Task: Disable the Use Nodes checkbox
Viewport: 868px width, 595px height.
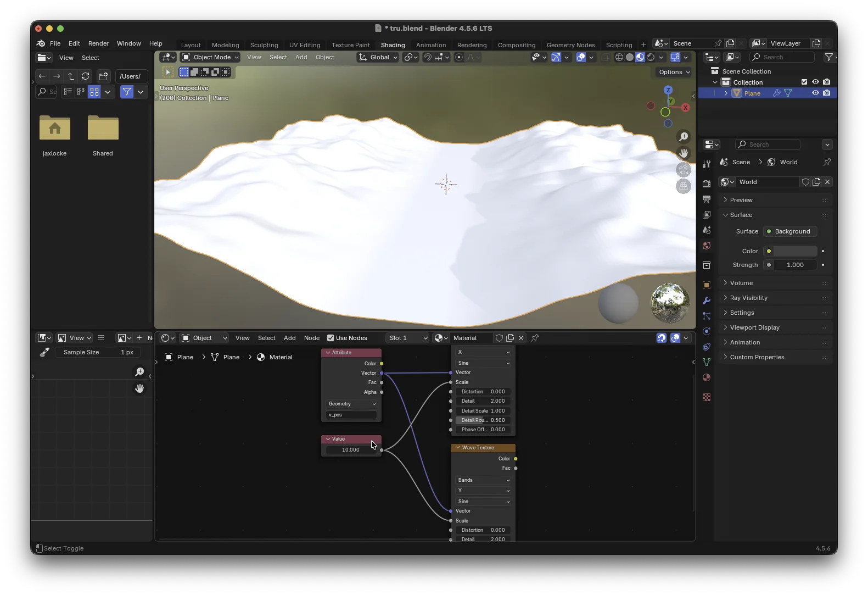Action: coord(331,338)
